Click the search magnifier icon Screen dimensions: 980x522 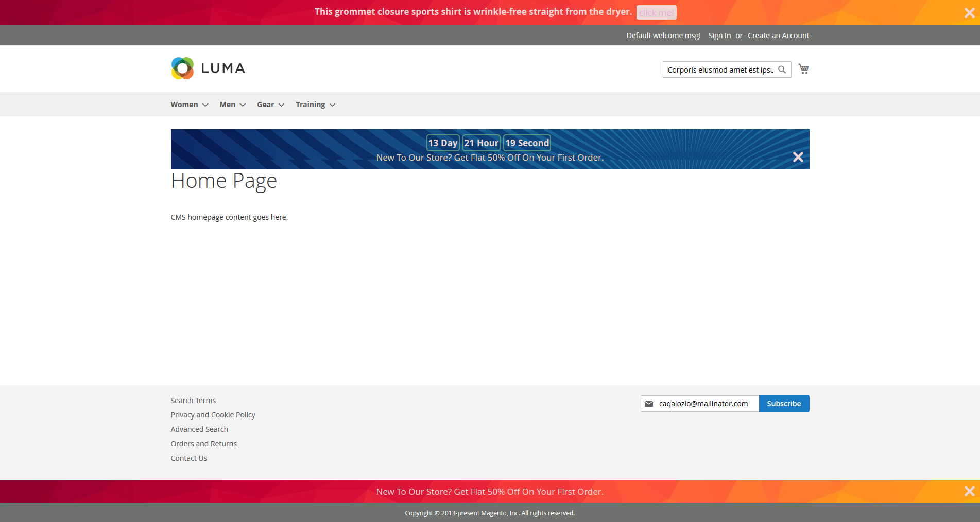pos(782,69)
